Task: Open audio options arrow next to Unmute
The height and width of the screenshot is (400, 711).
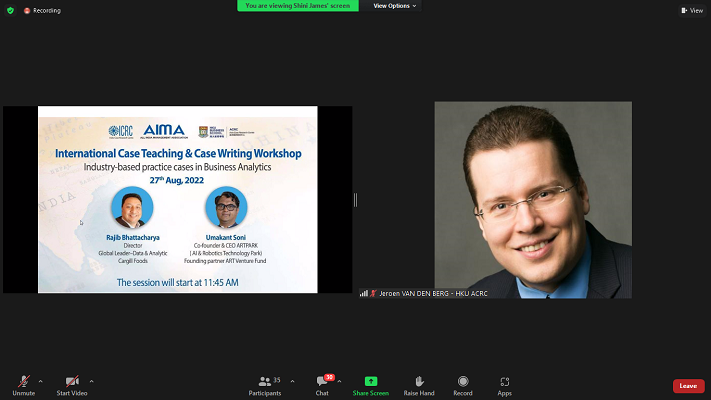Action: click(40, 381)
